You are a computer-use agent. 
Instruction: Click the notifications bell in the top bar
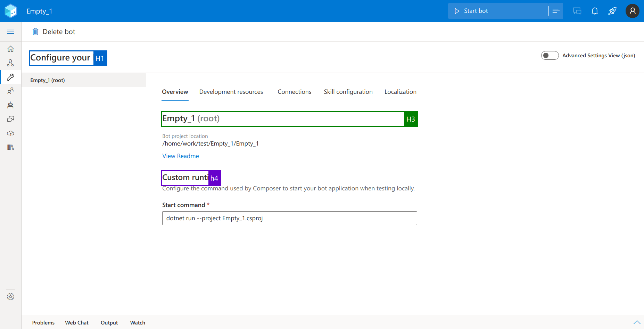pos(595,11)
